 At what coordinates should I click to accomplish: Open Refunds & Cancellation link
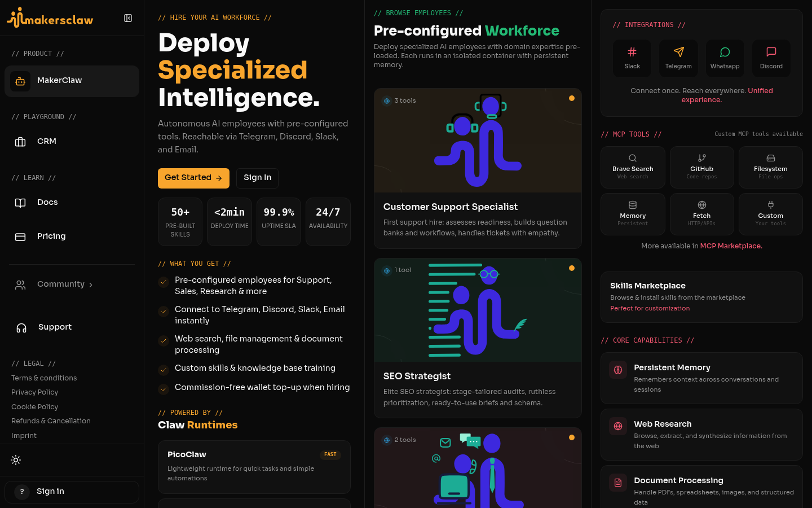(51, 421)
